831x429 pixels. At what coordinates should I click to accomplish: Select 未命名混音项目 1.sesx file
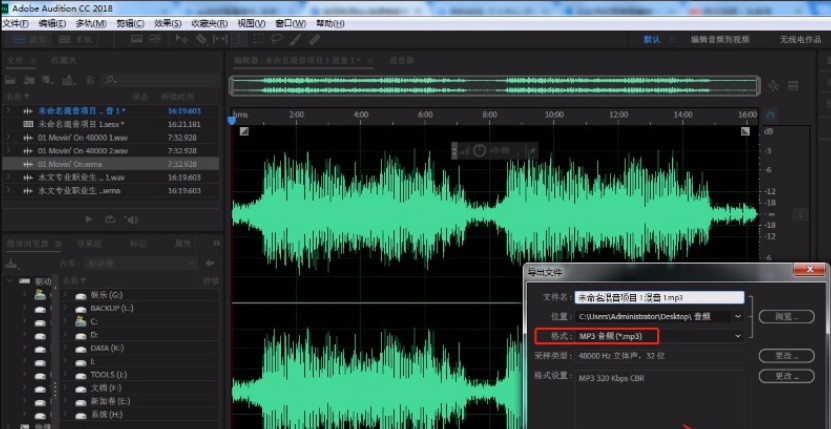[x=111, y=124]
